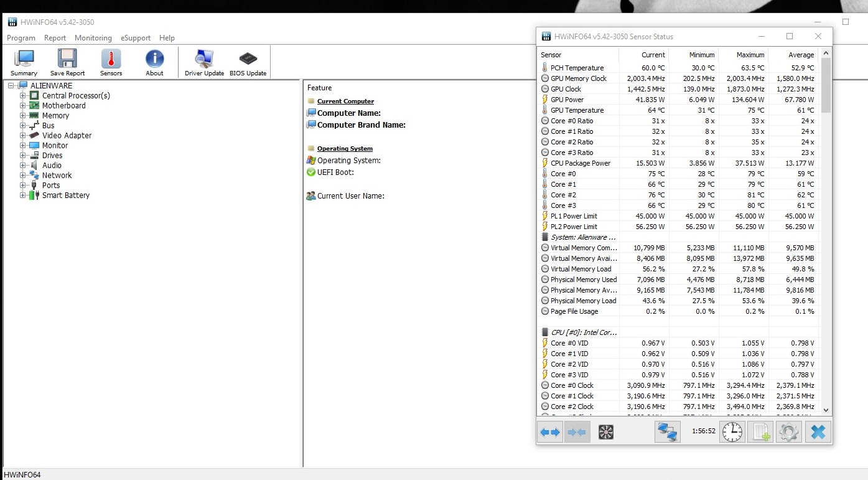This screenshot has height=480, width=868.
Task: Open the Program menu
Action: pyautogui.click(x=21, y=38)
